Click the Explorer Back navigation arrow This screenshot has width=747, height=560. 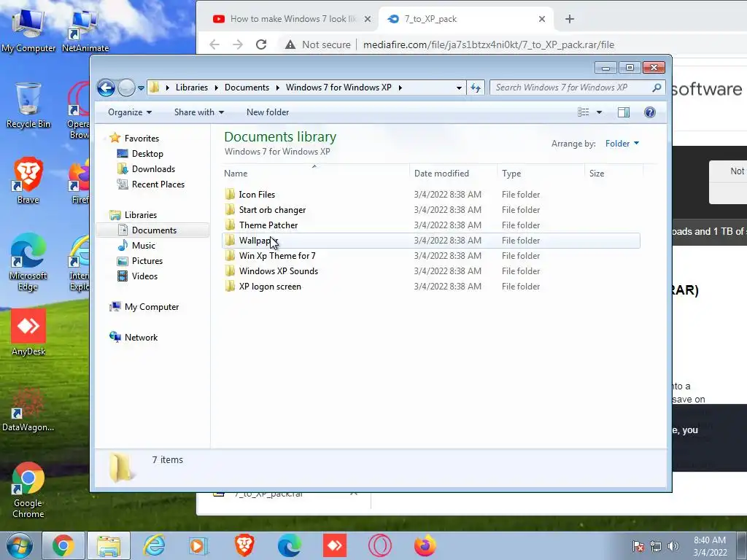click(x=106, y=87)
